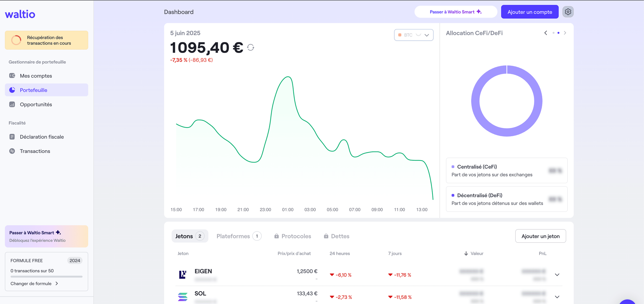The width and height of the screenshot is (644, 304).
Task: Go to previous allocation chart with left arrow
Action: pyautogui.click(x=546, y=33)
